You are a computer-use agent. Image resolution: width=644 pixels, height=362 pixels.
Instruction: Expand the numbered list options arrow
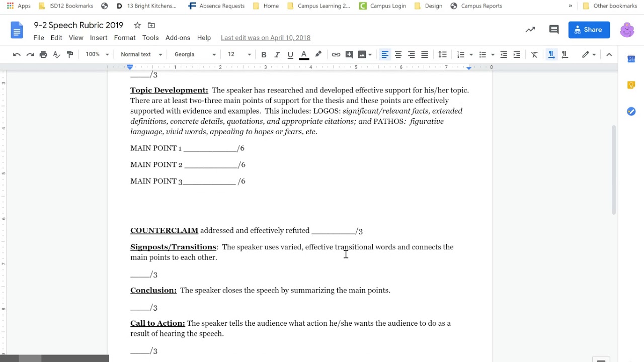point(471,54)
